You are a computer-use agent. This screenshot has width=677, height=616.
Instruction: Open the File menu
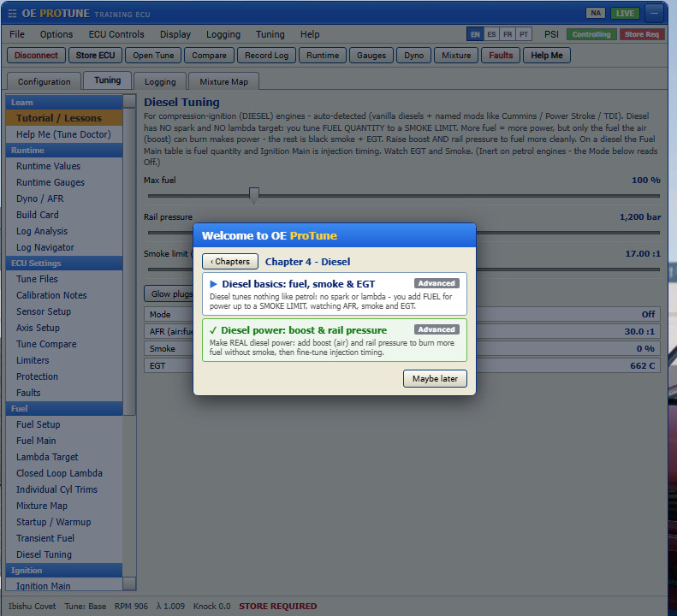coord(17,34)
